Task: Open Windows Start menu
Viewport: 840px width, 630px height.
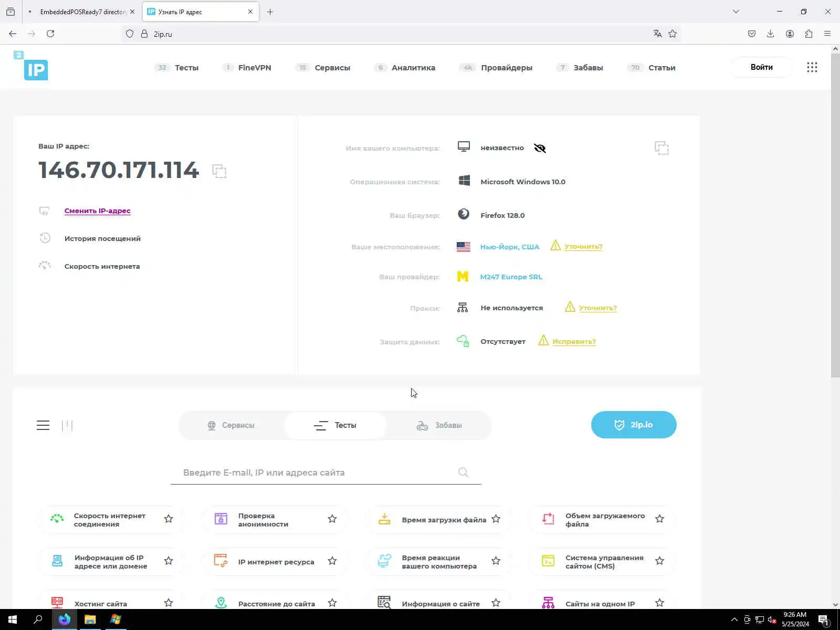Action: coord(13,619)
